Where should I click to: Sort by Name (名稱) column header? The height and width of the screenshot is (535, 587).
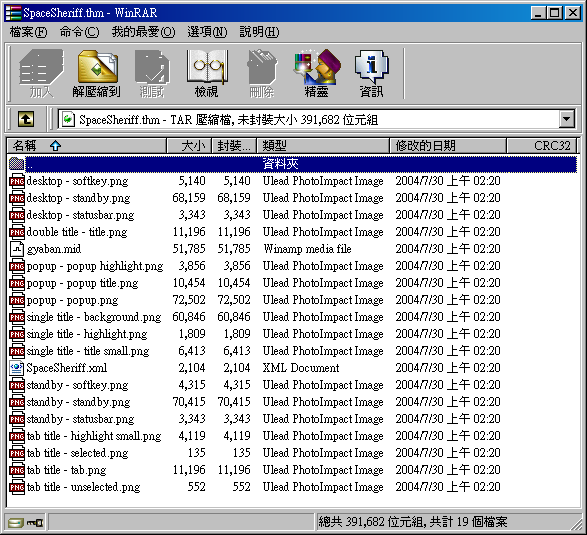click(x=86, y=146)
